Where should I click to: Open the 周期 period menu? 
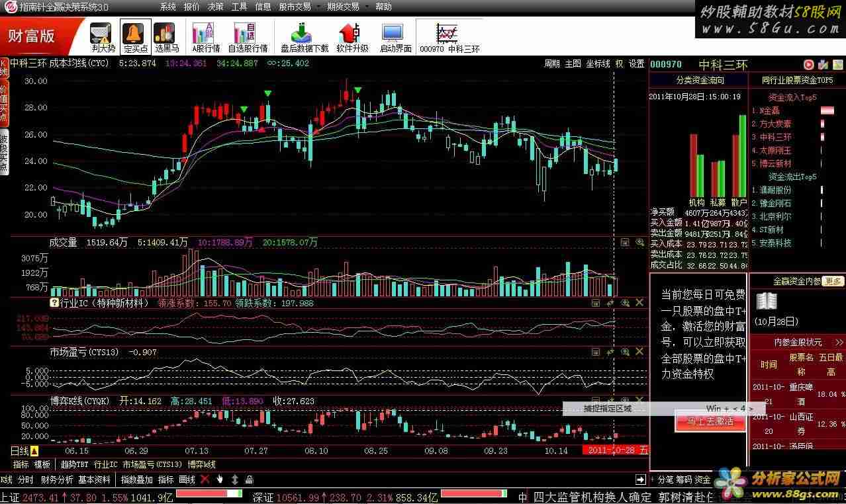click(x=552, y=63)
